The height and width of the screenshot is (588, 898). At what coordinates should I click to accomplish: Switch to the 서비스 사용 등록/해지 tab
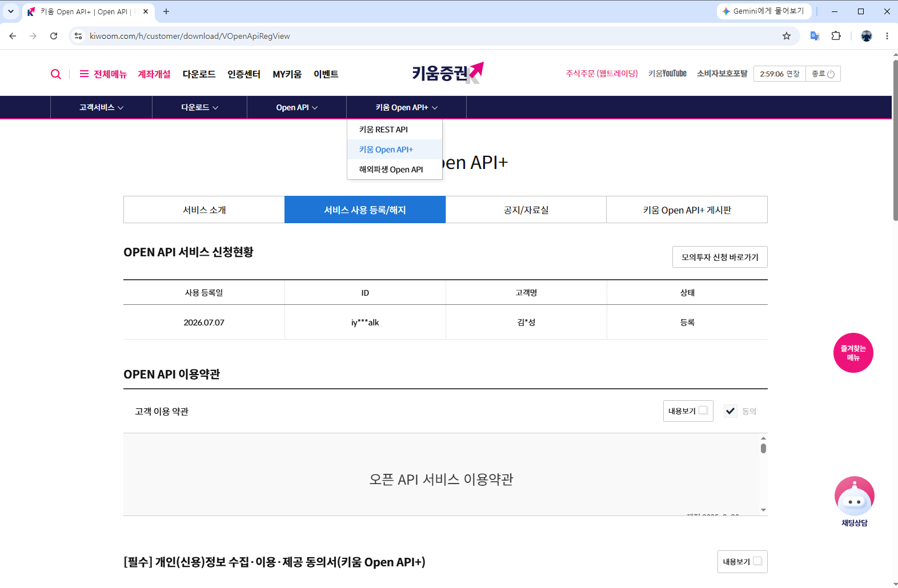(365, 210)
